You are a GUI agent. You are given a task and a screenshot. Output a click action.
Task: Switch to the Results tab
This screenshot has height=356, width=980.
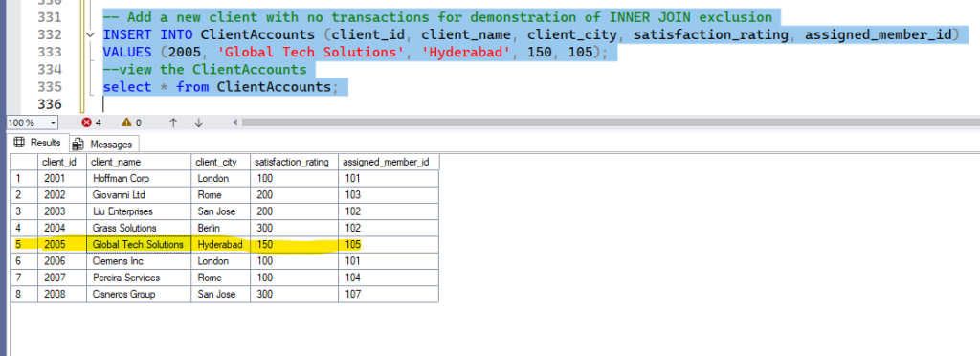pos(38,143)
